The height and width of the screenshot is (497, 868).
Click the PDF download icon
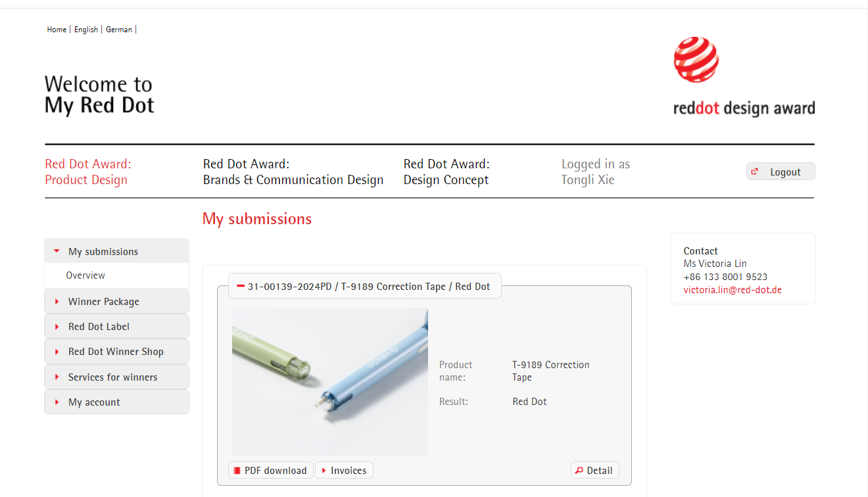pyautogui.click(x=237, y=471)
